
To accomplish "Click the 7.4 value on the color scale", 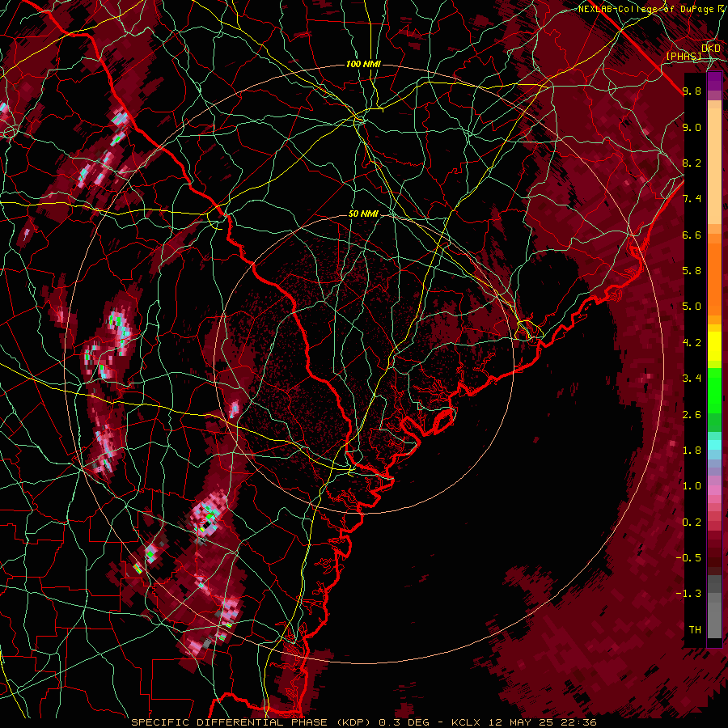I will click(x=692, y=199).
